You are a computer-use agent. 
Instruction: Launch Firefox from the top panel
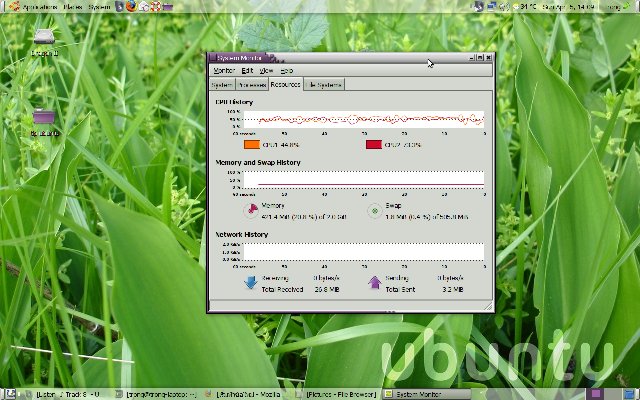click(131, 7)
